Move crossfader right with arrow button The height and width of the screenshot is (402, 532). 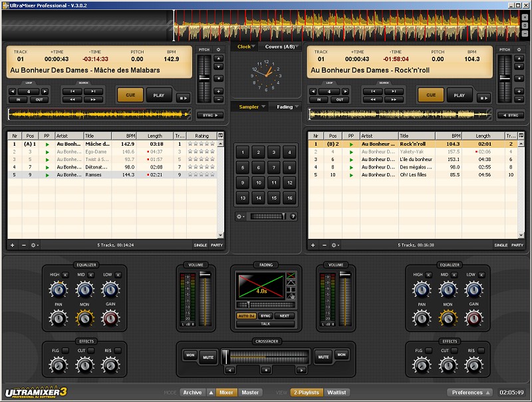point(302,370)
